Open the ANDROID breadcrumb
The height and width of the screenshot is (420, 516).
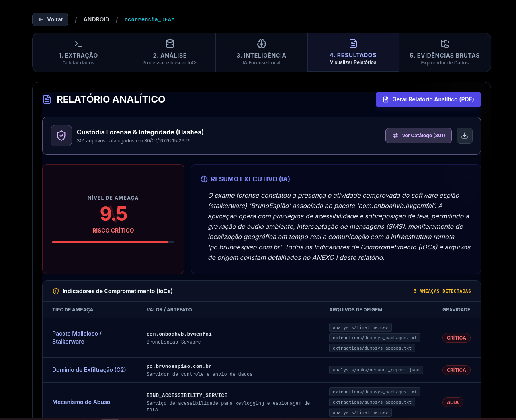(x=96, y=19)
